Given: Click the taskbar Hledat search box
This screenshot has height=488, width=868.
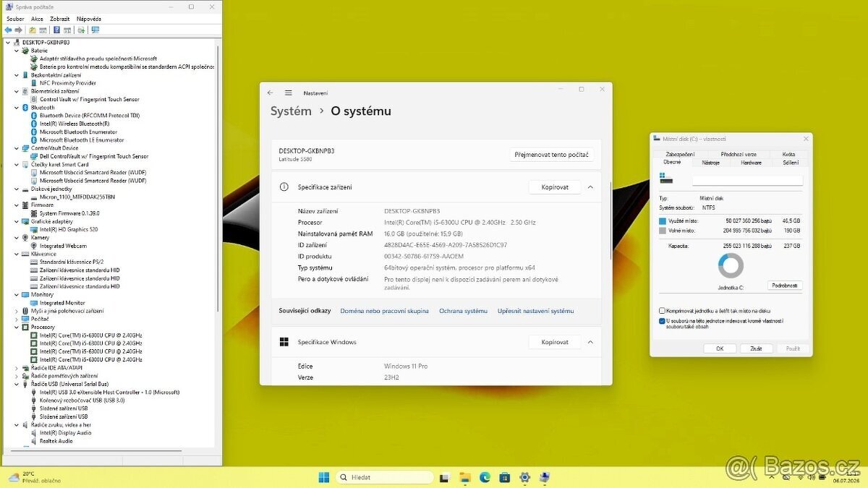Looking at the screenshot, I should [x=386, y=477].
